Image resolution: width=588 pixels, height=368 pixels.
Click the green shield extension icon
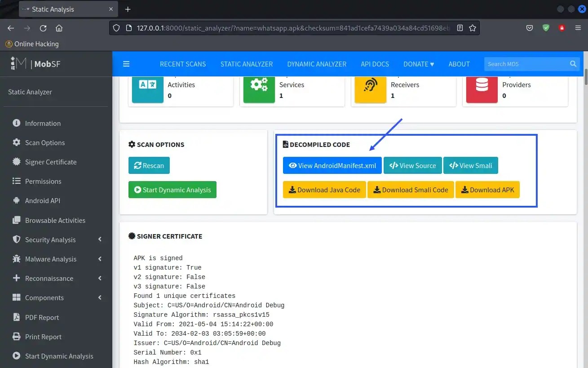546,28
